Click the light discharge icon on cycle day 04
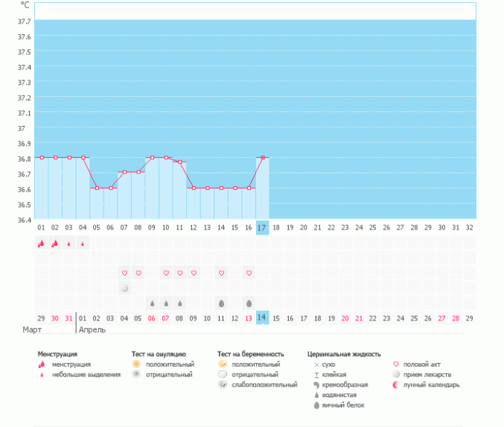Screen dimensions: 504x427 click(x=83, y=243)
